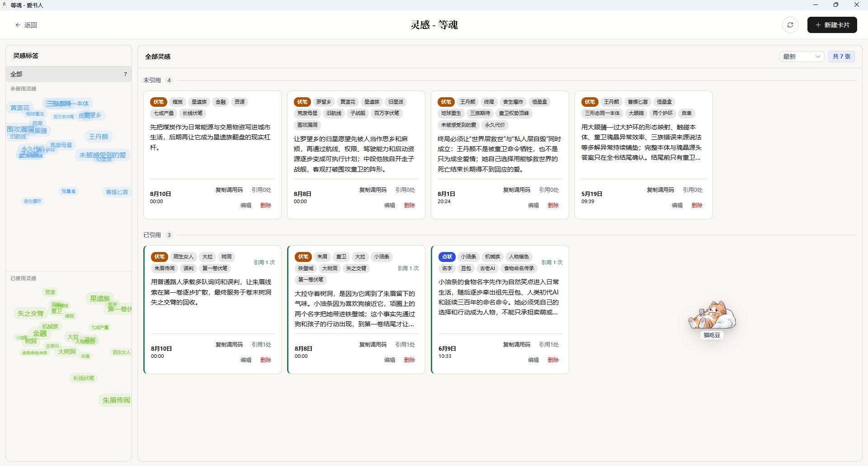Select 荒废母星 in the unused tag cloud
Viewport: 868px width, 466px height.
click(x=61, y=145)
